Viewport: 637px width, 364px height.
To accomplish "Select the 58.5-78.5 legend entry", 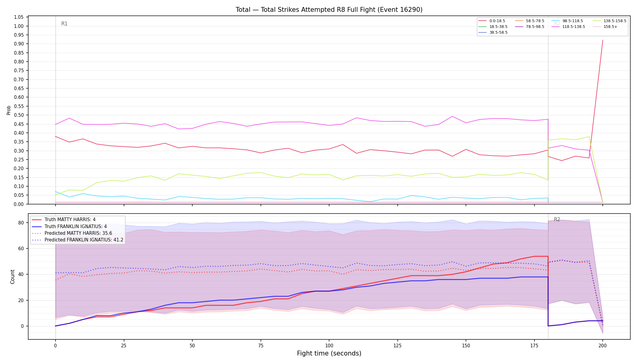I will coord(530,21).
